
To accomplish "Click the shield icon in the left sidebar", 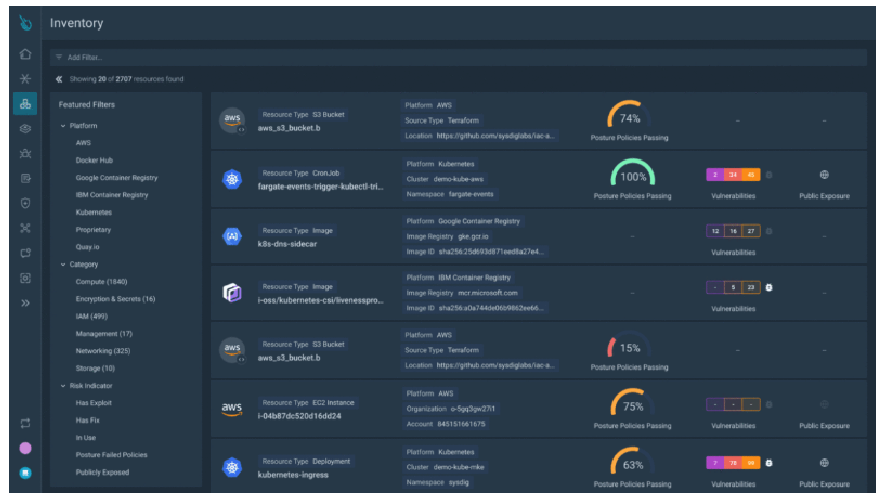I will point(25,203).
